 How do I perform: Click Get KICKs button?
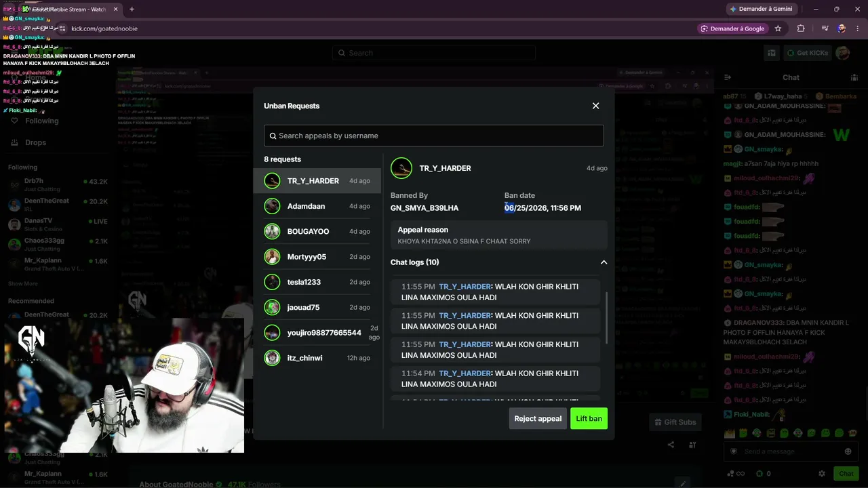click(807, 53)
